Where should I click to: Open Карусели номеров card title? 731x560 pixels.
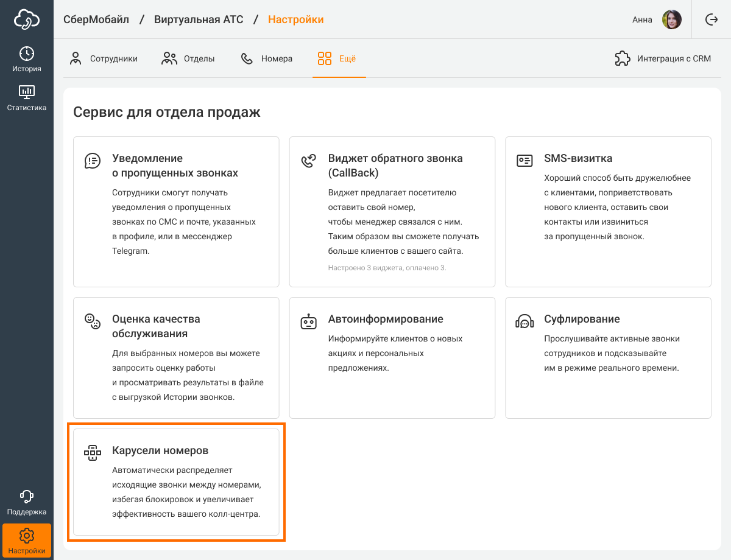(160, 450)
